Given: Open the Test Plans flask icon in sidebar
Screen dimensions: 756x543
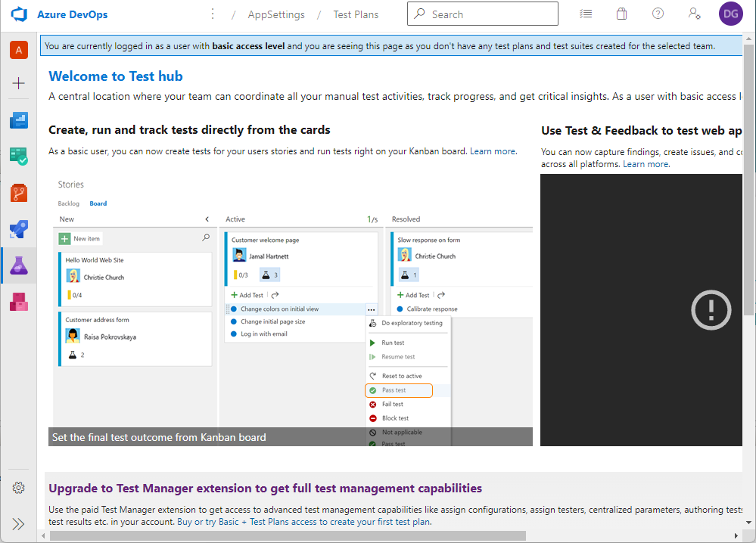Looking at the screenshot, I should click(x=19, y=265).
